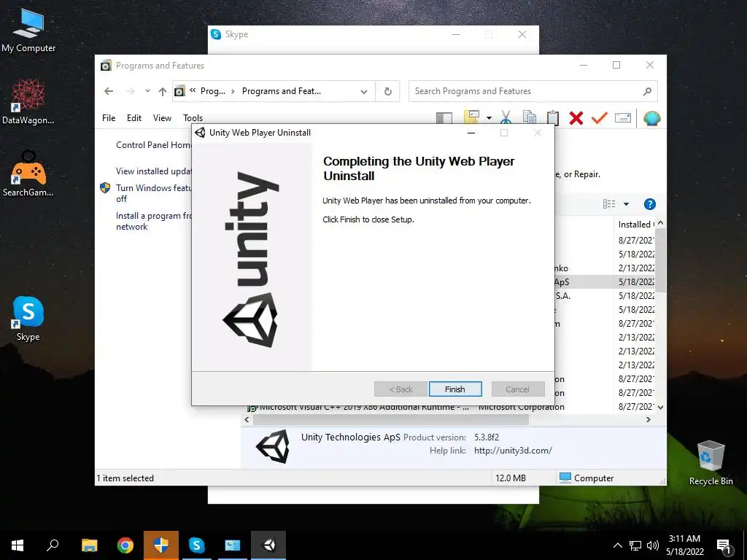
Task: Click Install a program from the network
Action: click(x=153, y=221)
